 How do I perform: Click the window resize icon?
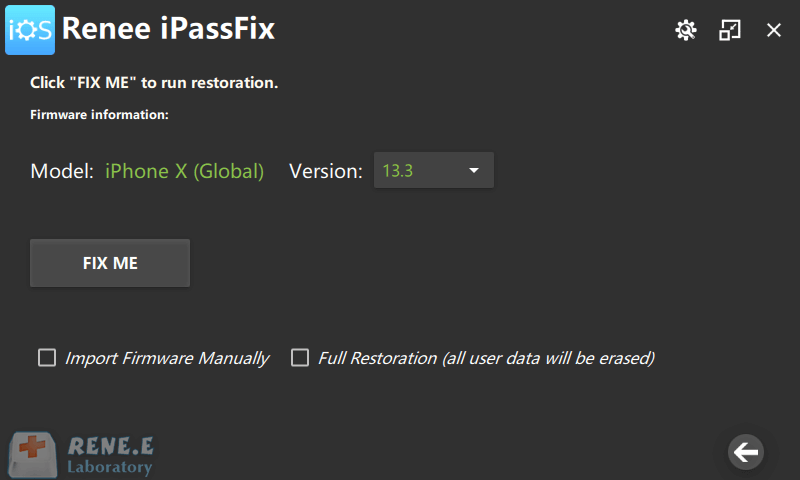click(x=730, y=30)
